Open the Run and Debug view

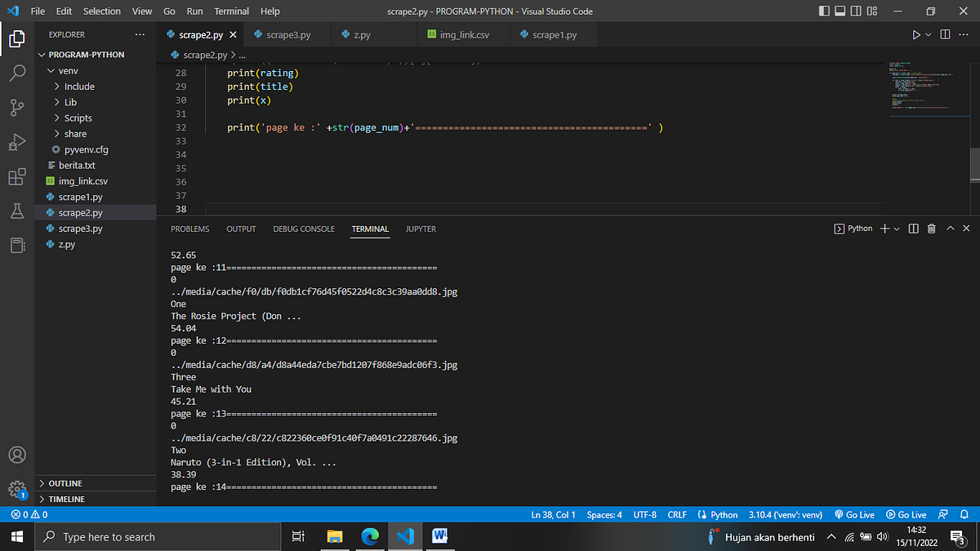point(17,142)
